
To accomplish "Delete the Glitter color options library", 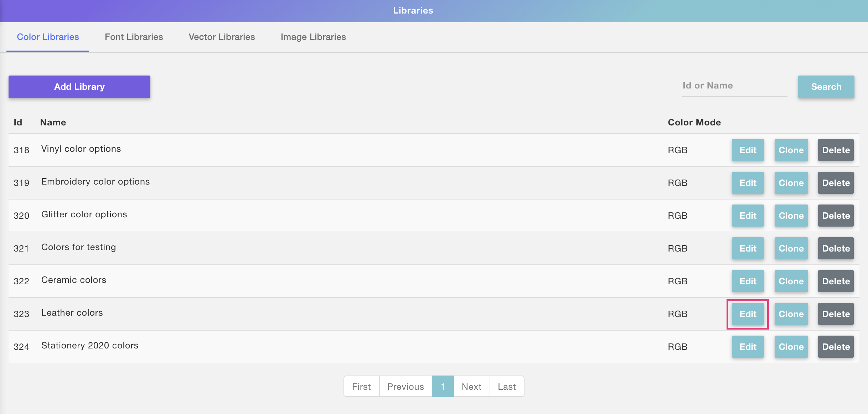I will [x=836, y=216].
